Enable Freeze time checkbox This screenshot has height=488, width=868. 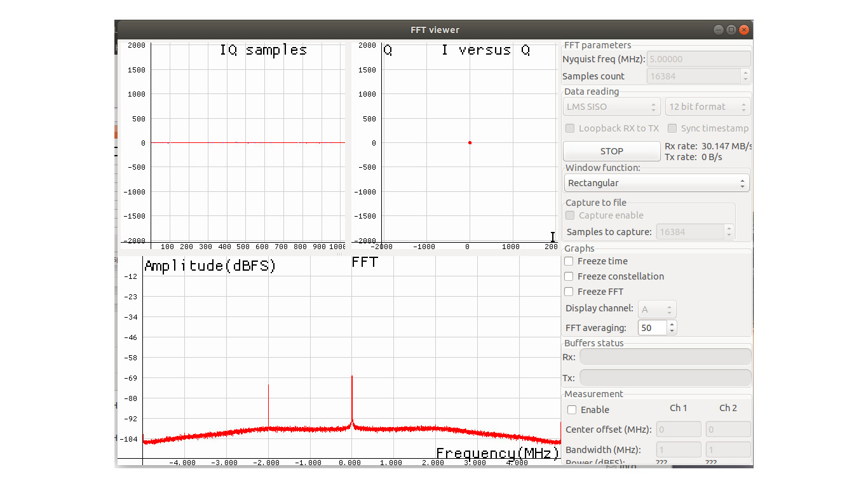pyautogui.click(x=569, y=261)
